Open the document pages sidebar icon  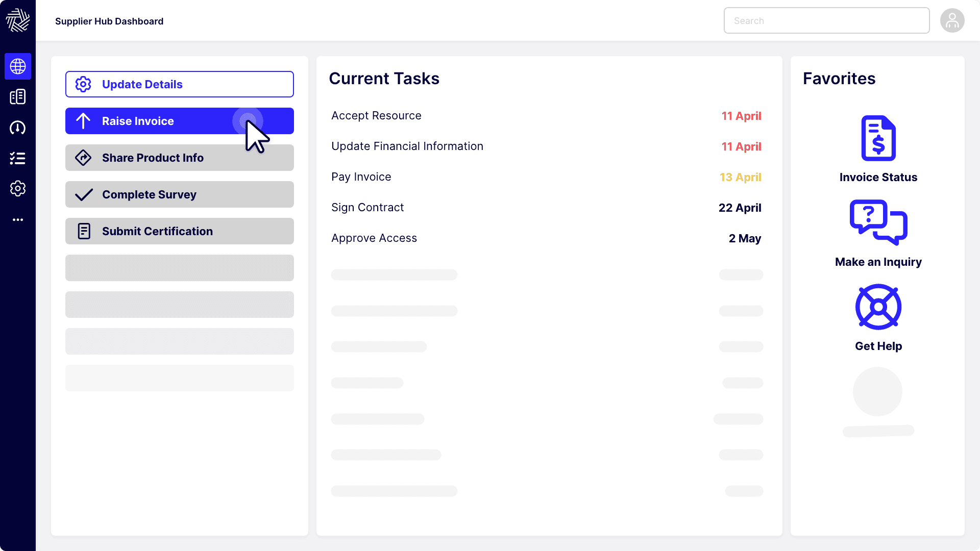click(x=18, y=97)
